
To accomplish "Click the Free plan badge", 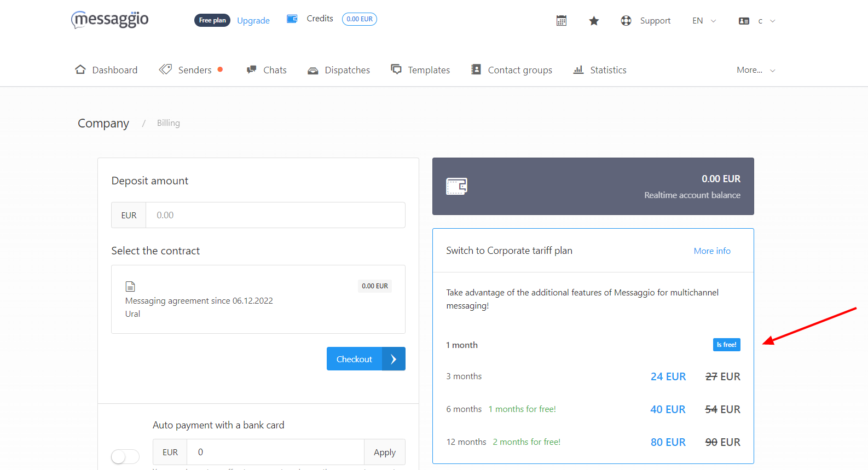I will point(212,20).
